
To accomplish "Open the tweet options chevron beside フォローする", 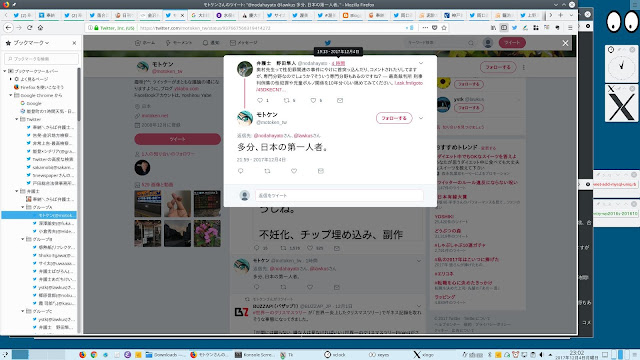I will pyautogui.click(x=421, y=118).
